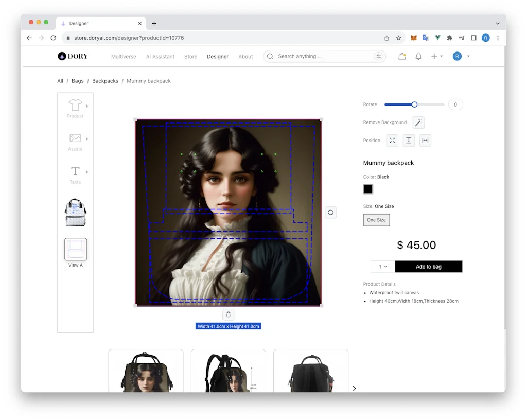Select the View A thumbnail
527x420 pixels.
point(76,250)
